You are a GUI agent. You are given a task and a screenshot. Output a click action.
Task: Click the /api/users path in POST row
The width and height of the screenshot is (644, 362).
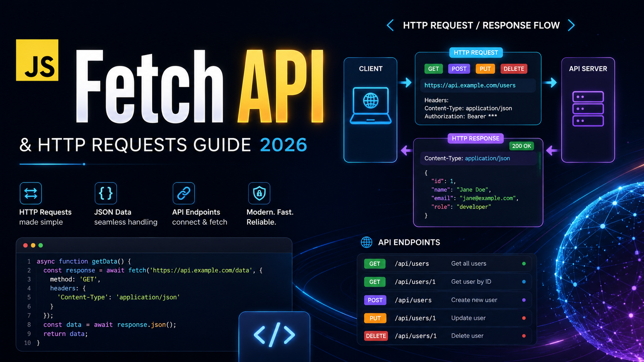coord(413,300)
